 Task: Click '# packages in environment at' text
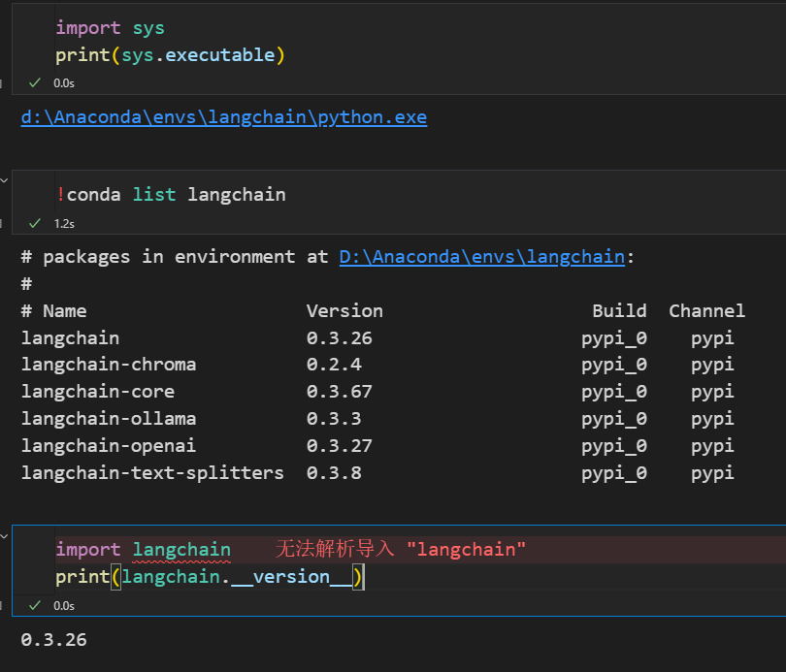click(175, 257)
